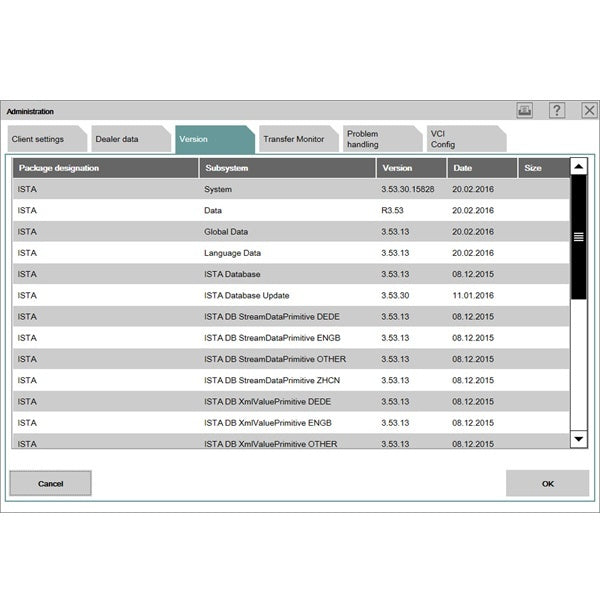
Task: Click the black scrollbar thumb grip
Action: tap(579, 237)
